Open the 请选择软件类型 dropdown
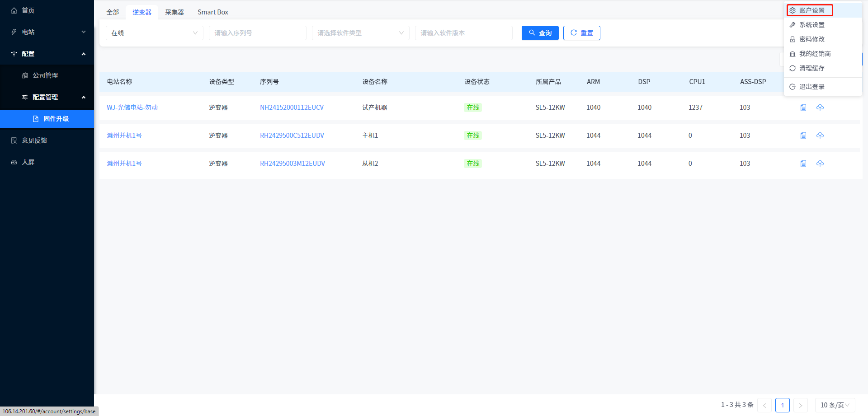This screenshot has width=868, height=416. pos(360,33)
